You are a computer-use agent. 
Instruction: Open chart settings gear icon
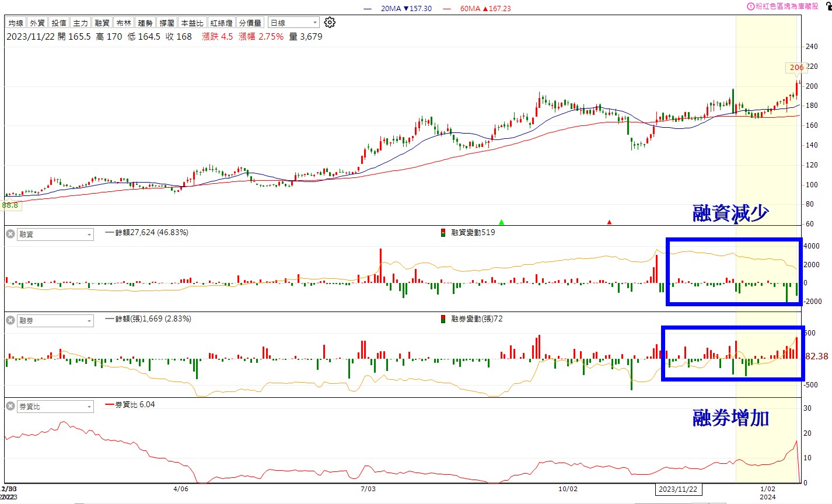(x=330, y=23)
